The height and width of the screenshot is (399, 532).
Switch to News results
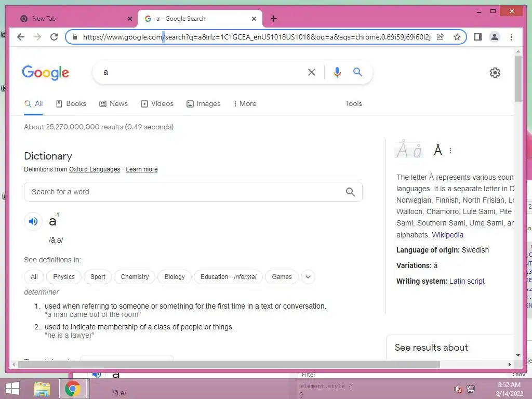113,104
